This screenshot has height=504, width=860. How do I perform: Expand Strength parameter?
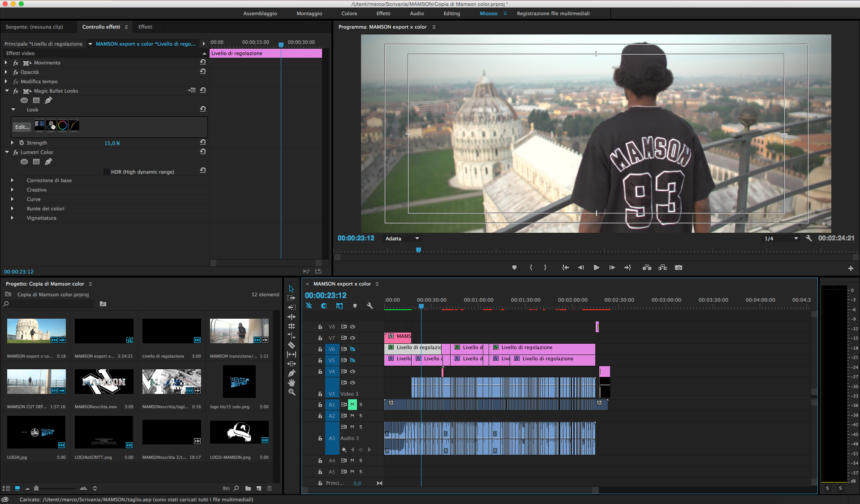point(12,143)
